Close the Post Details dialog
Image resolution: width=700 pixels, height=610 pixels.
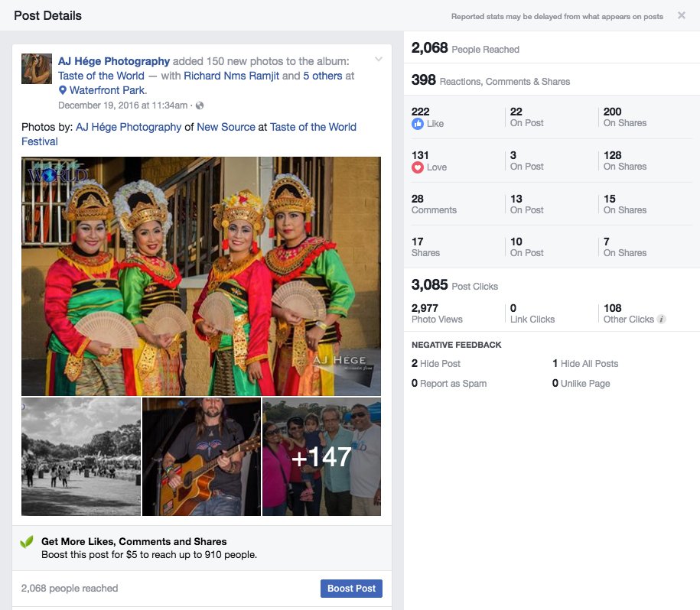coord(681,15)
